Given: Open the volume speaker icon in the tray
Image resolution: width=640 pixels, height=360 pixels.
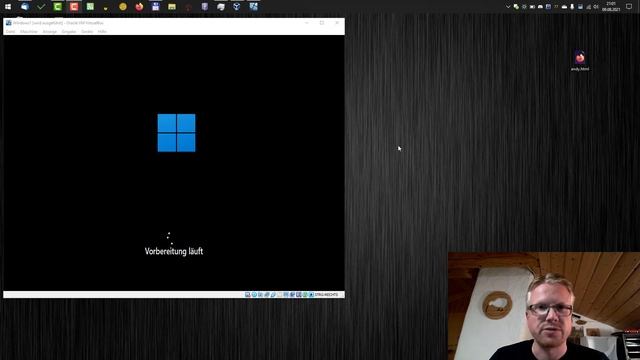Looking at the screenshot, I should [596, 7].
